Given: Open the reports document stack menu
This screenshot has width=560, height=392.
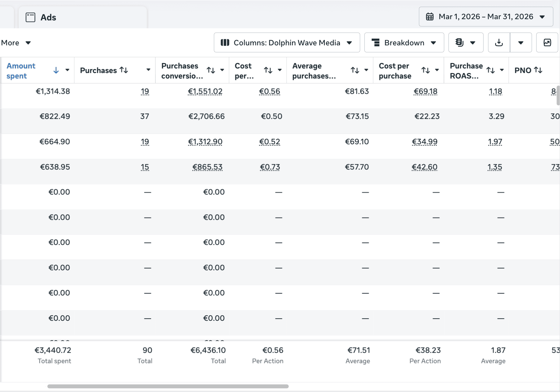Looking at the screenshot, I should pyautogui.click(x=466, y=43).
